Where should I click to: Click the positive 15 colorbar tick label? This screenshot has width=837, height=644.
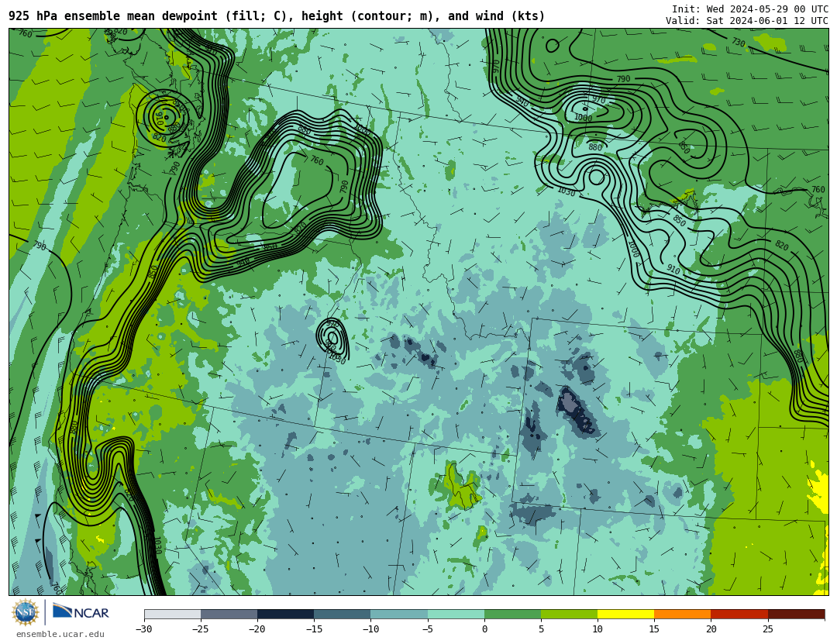click(654, 629)
